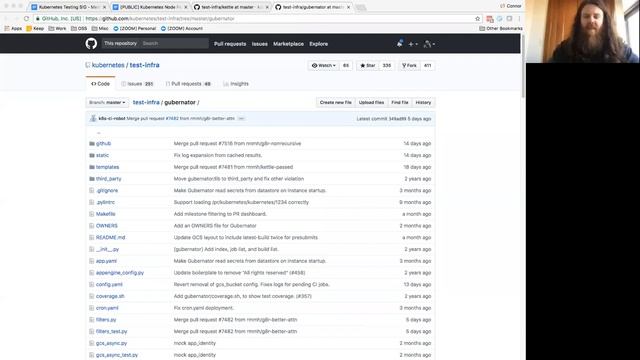Screen dimensions: 640x360
Task: Click file icon next to README.md
Action: point(92,238)
